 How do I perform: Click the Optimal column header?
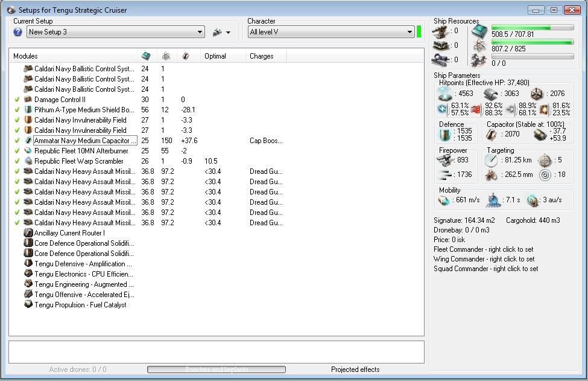(x=223, y=56)
